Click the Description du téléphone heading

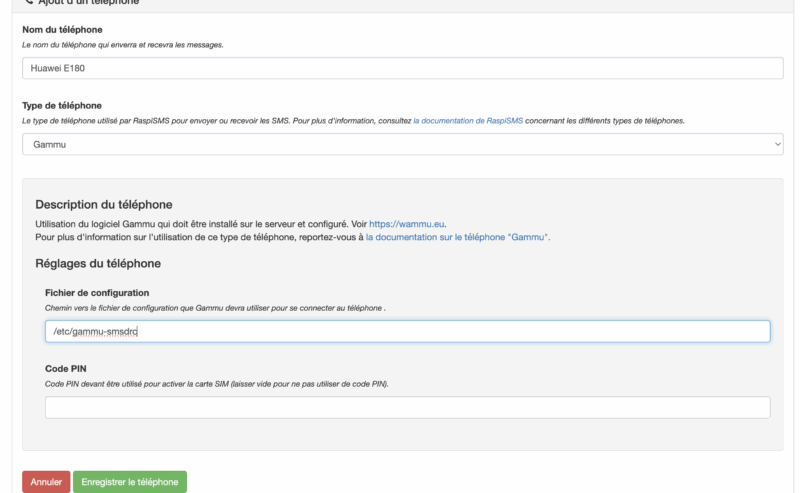[x=104, y=204]
